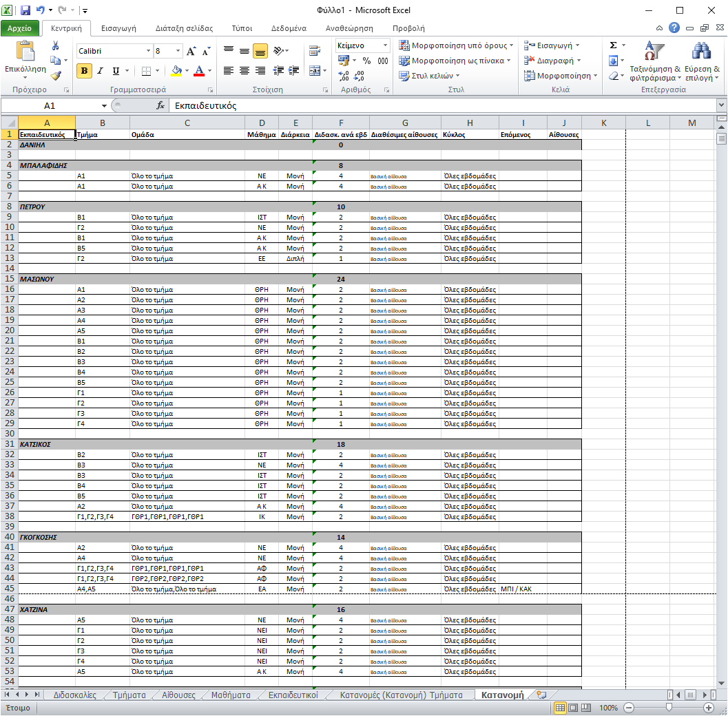The width and height of the screenshot is (728, 716).
Task: Click the formula bar text field
Action: click(x=441, y=106)
